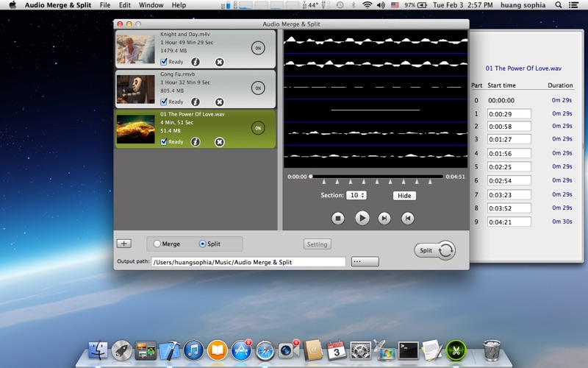Remove Gong Fu.rmvb from the list

219,102
